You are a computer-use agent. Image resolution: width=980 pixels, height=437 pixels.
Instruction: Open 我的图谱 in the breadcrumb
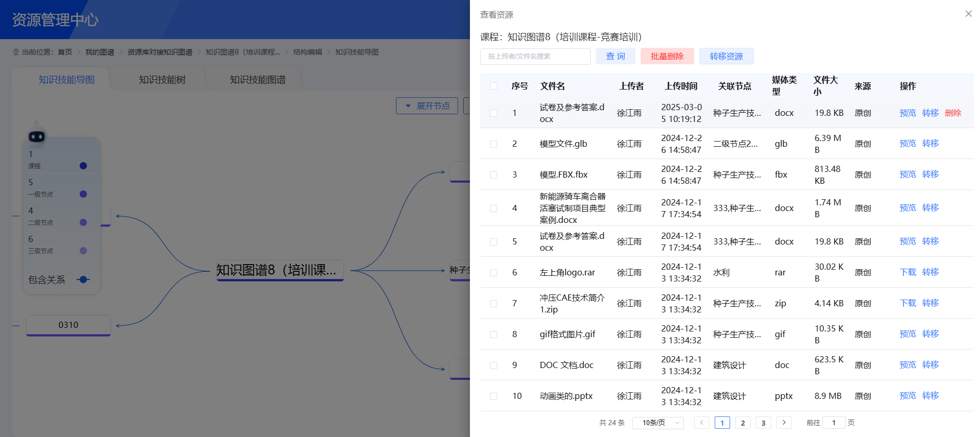(x=100, y=52)
